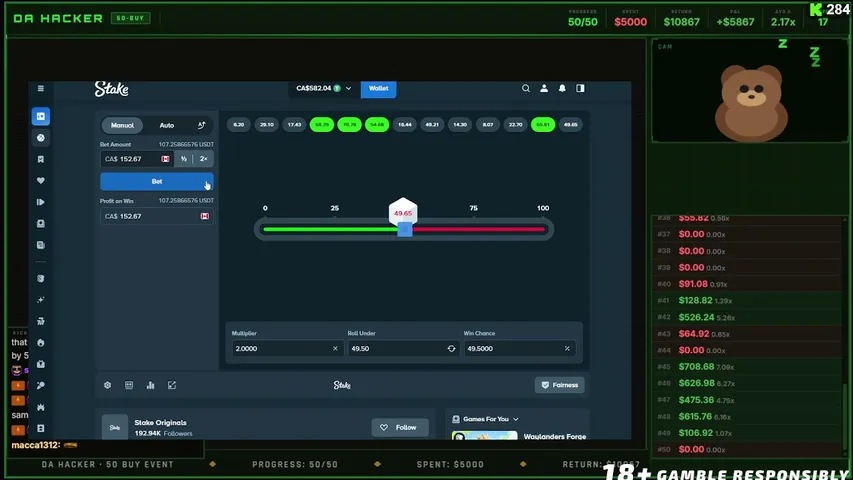Viewport: 853px width, 480px height.
Task: Click the #42 row showing $526.24
Action: click(x=747, y=317)
